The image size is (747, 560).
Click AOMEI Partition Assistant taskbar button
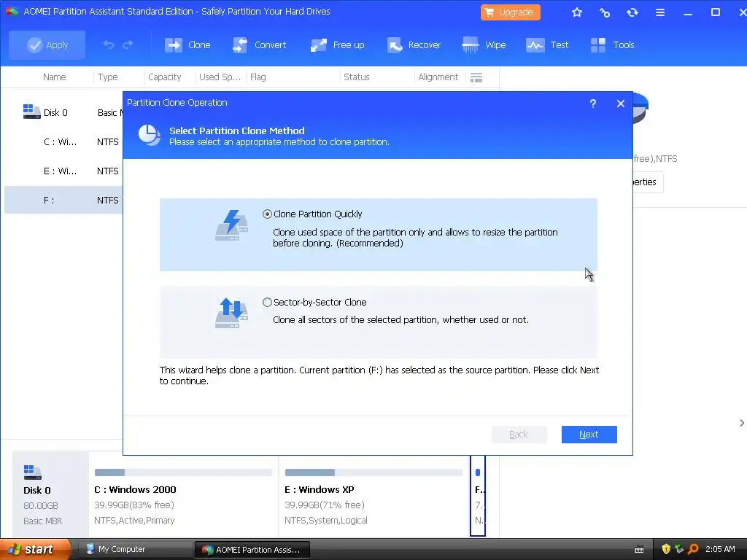click(252, 550)
